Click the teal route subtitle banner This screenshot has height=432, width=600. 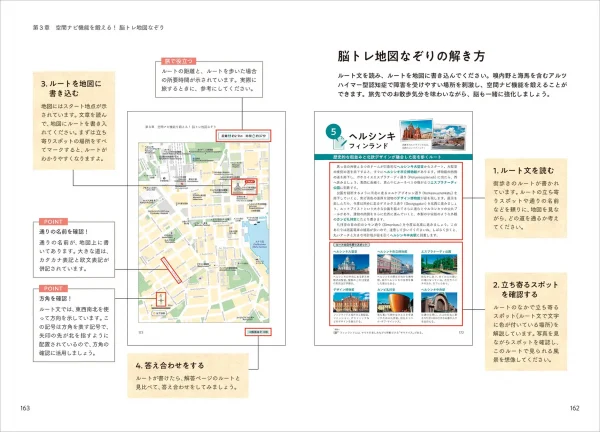393,157
